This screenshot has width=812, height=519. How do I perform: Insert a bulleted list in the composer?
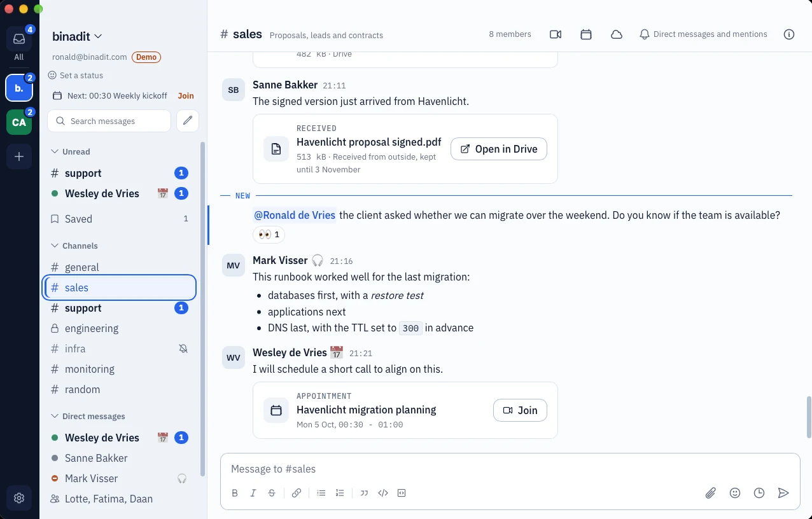click(x=321, y=493)
